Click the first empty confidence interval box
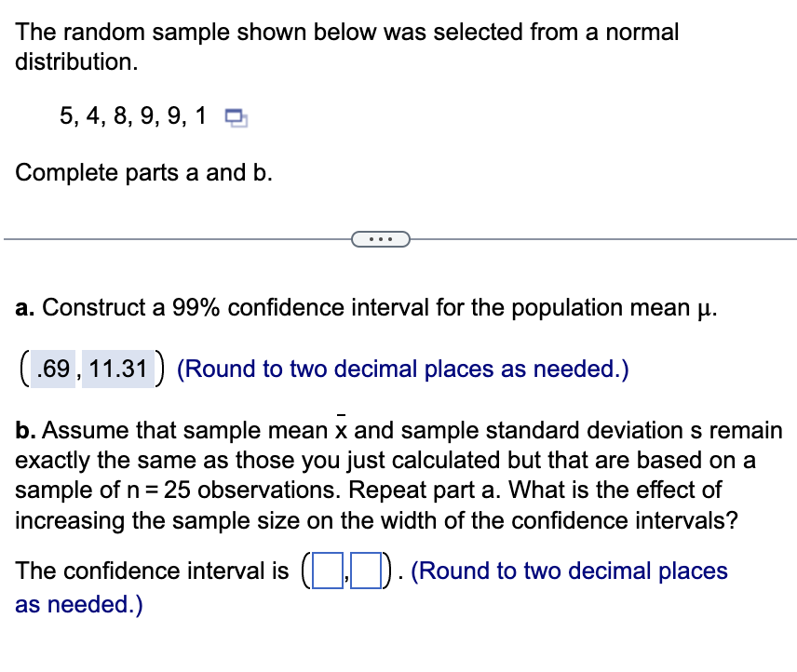797x672 pixels. (x=328, y=571)
